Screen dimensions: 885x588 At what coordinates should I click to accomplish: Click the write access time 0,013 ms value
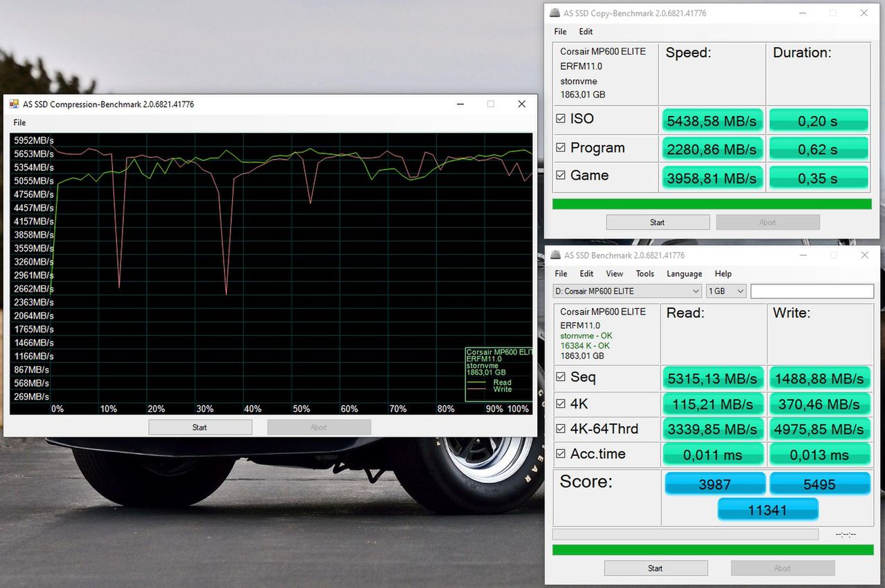coord(819,455)
